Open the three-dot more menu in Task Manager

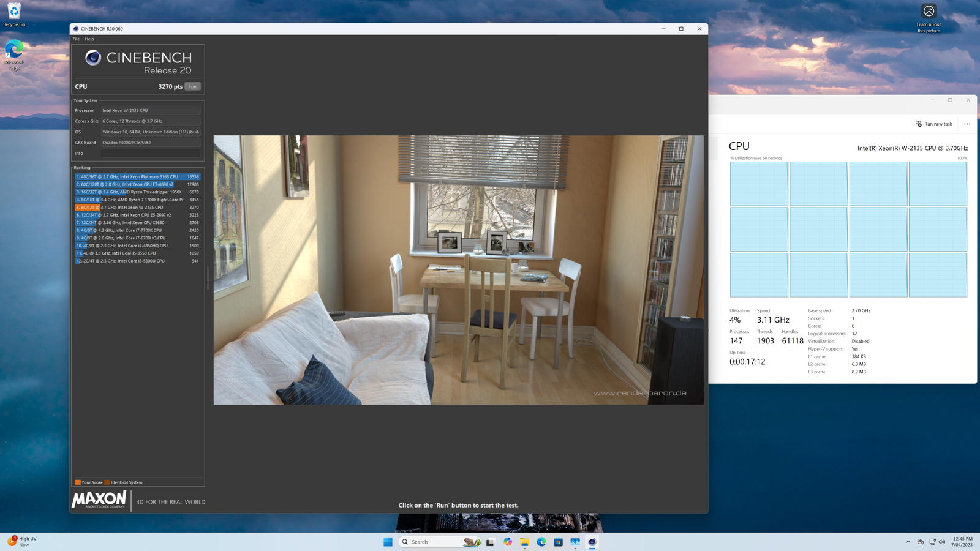point(967,124)
